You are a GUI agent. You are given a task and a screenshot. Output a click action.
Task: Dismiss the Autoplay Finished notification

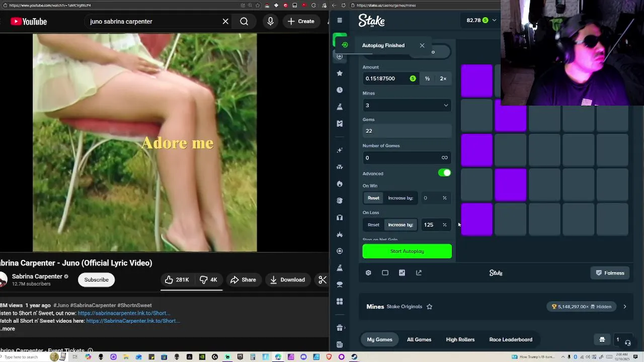[422, 46]
